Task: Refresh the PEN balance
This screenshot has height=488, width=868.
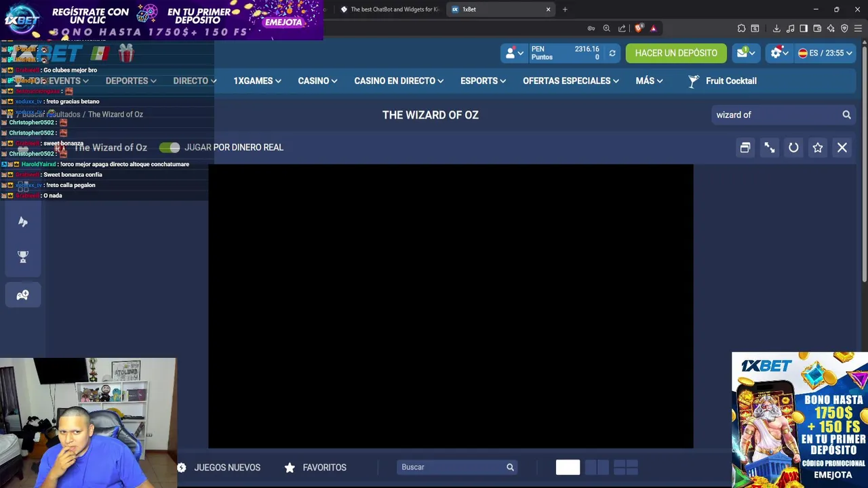Action: [x=612, y=53]
